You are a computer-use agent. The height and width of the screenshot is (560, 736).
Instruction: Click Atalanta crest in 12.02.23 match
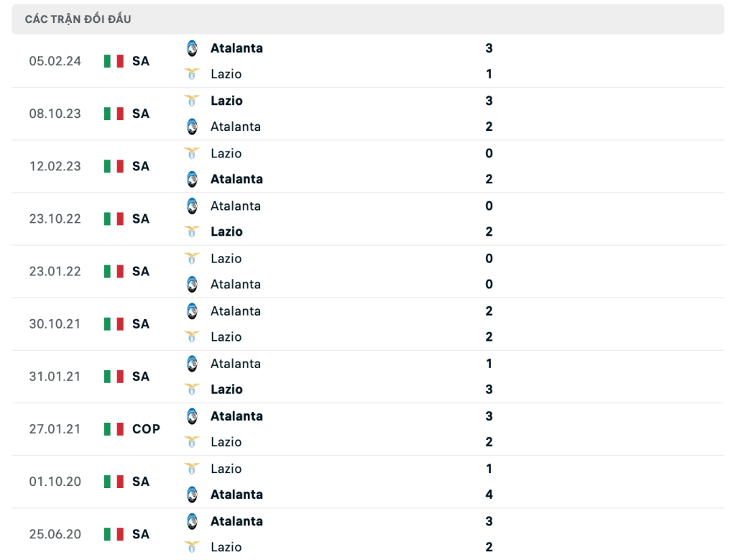click(x=192, y=179)
